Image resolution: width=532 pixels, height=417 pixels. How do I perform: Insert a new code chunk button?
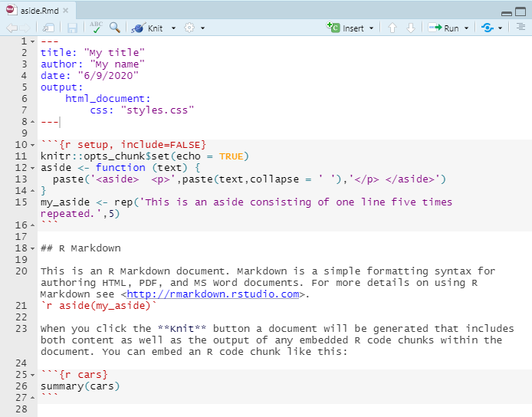[345, 28]
